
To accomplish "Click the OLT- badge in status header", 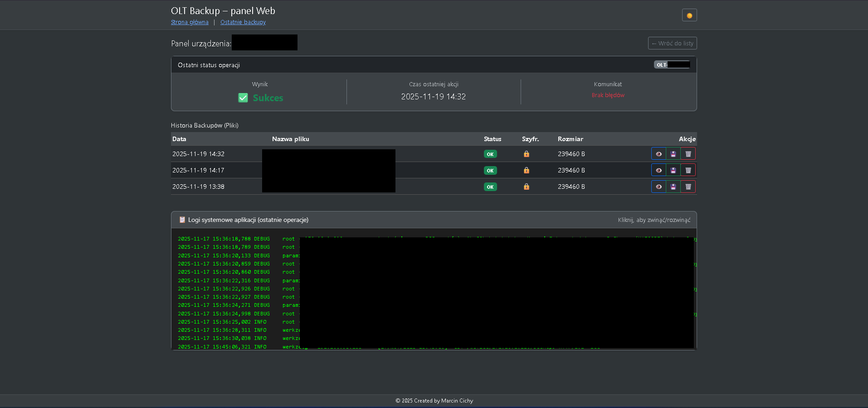I will point(672,64).
